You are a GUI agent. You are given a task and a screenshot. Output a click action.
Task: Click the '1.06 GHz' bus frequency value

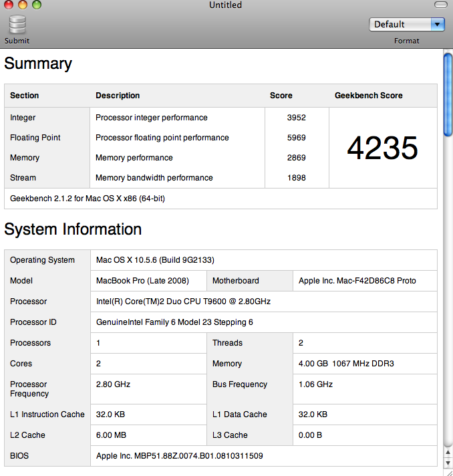pos(315,384)
